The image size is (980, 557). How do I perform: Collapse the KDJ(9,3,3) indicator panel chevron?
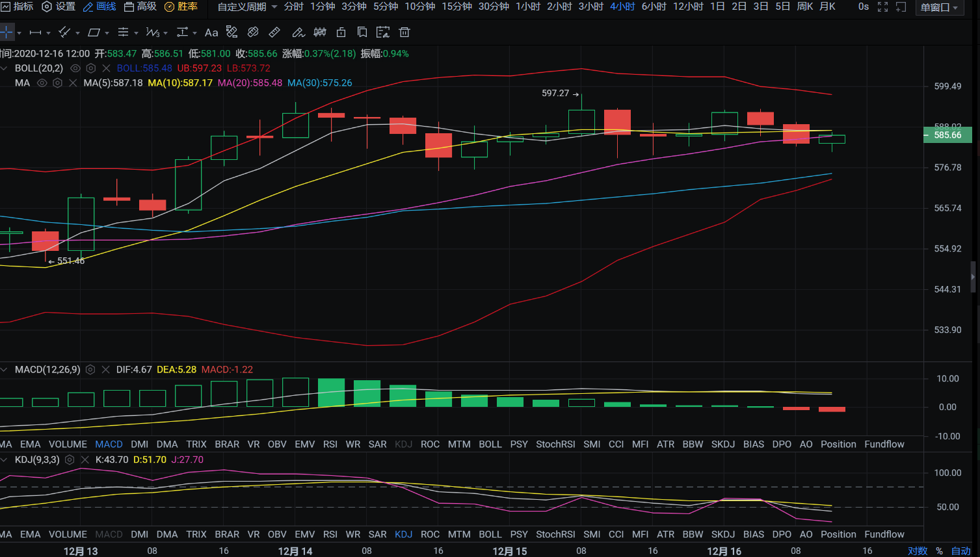click(4, 460)
